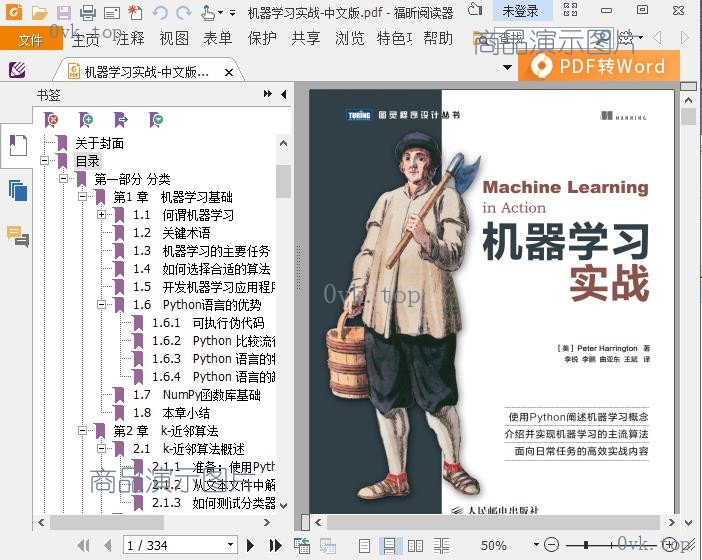This screenshot has width=702, height=560.
Task: Select bookmark 2.1.3 如何测试分类器
Action: point(214,503)
